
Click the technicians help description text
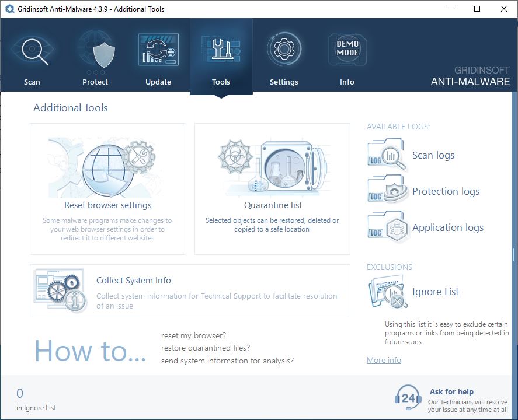click(468, 406)
